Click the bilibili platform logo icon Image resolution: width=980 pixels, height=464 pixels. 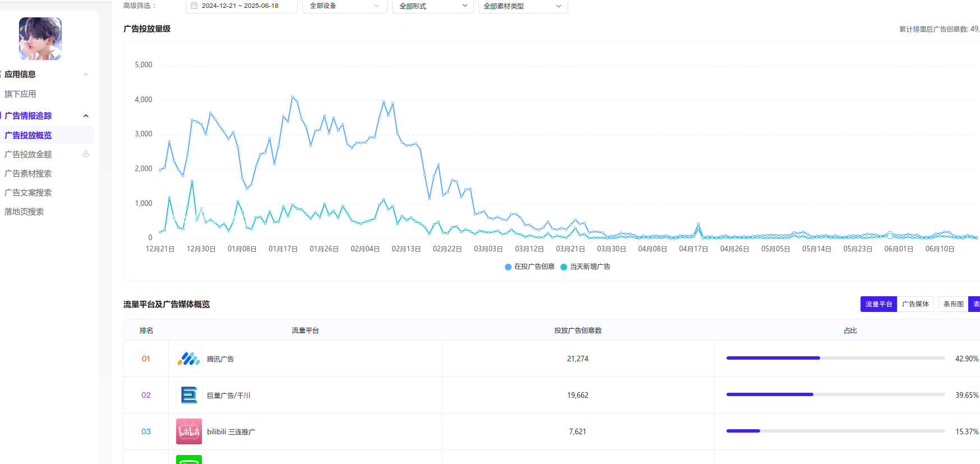pos(188,431)
